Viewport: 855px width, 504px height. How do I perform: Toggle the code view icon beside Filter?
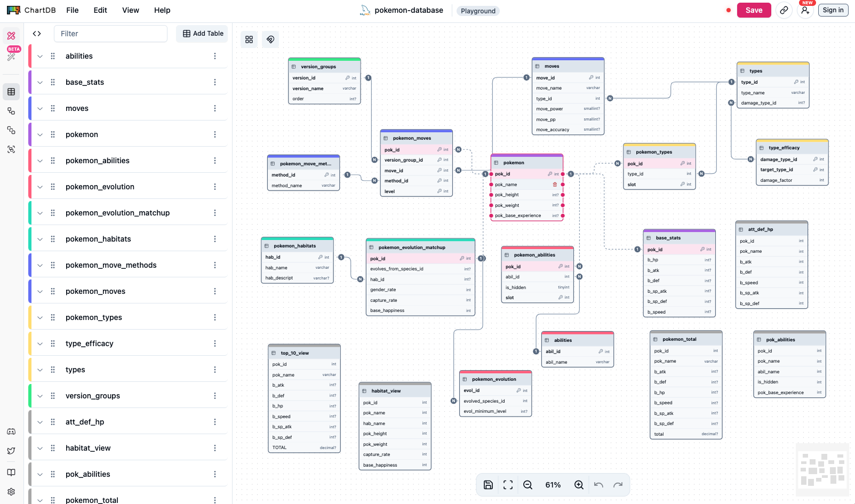pyautogui.click(x=37, y=34)
